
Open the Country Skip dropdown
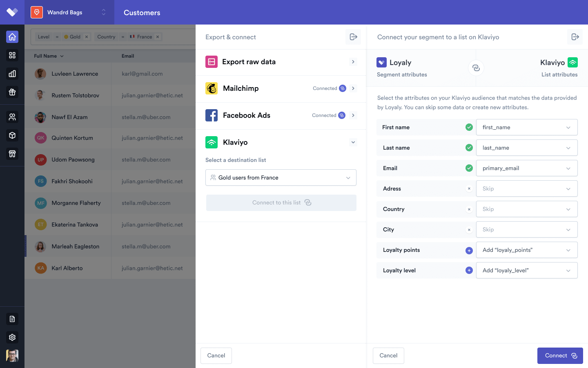pos(527,209)
